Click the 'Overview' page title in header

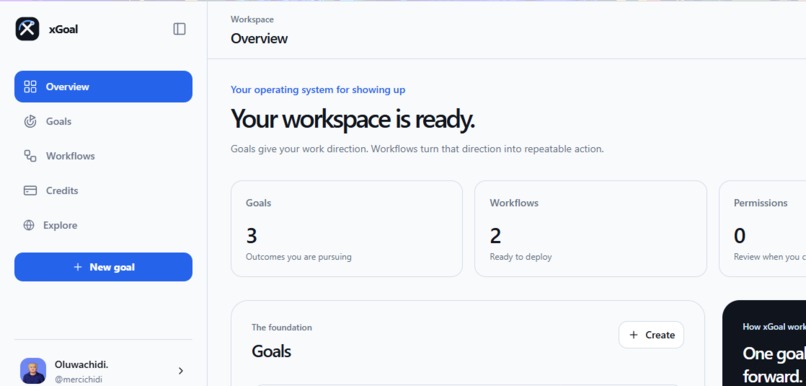coord(259,39)
